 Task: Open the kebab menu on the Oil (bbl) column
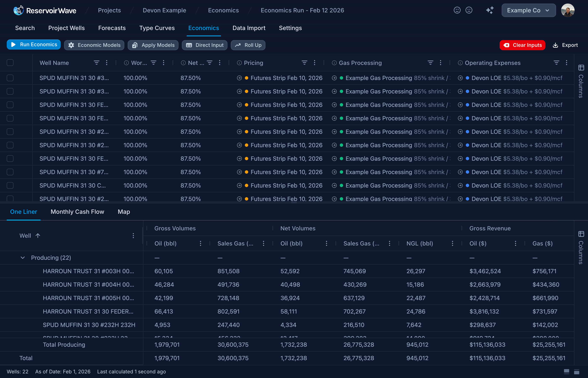pos(201,243)
